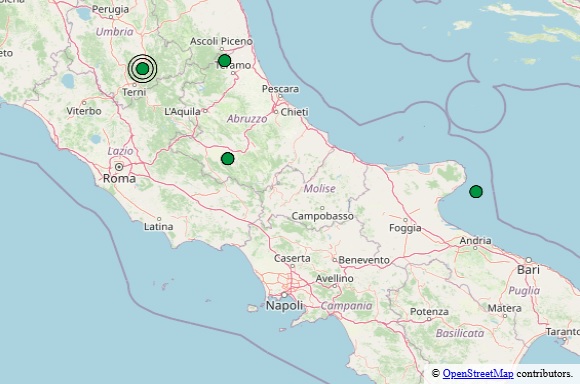Click the Perugia city label
580x384 pixels.
coord(111,9)
